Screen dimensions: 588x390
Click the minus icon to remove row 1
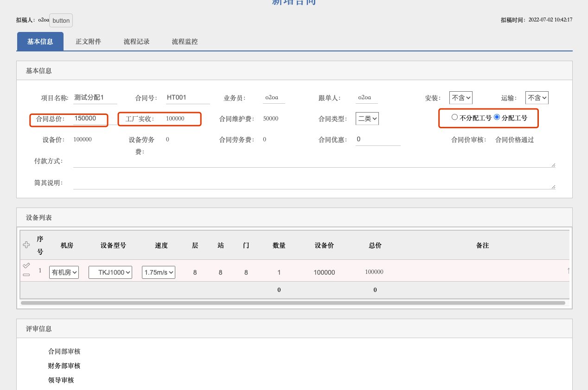(26, 275)
